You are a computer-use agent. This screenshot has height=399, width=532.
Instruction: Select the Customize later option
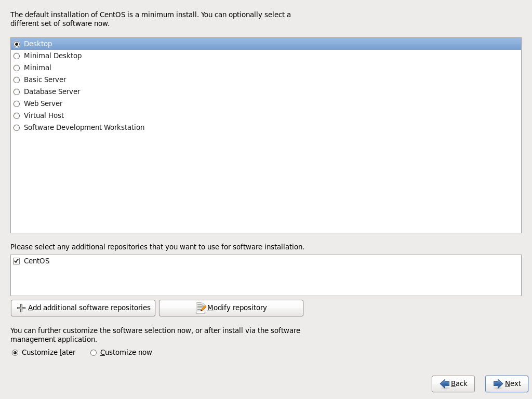point(15,352)
